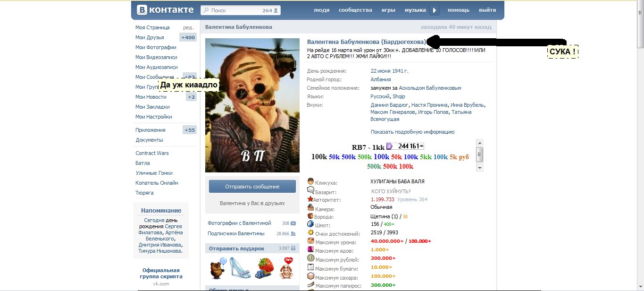Click the coin icon beside Максимум рублей
This screenshot has height=291, width=644.
[310, 258]
